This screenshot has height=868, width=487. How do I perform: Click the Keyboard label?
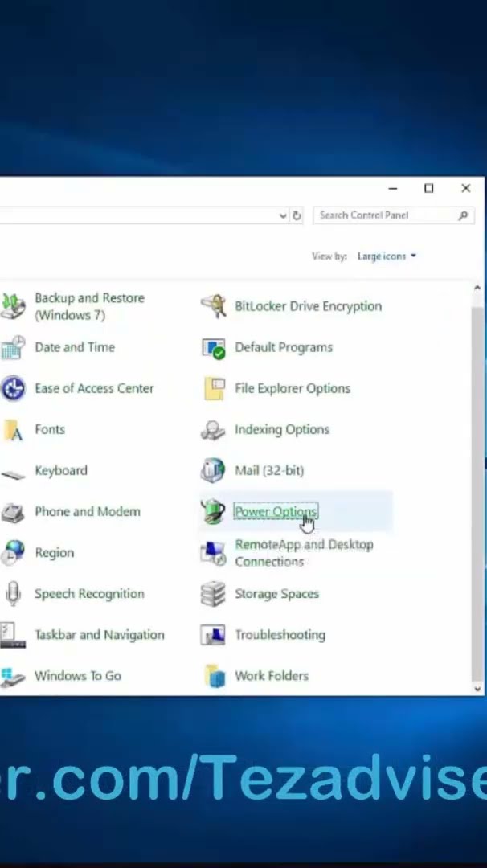[x=61, y=470]
